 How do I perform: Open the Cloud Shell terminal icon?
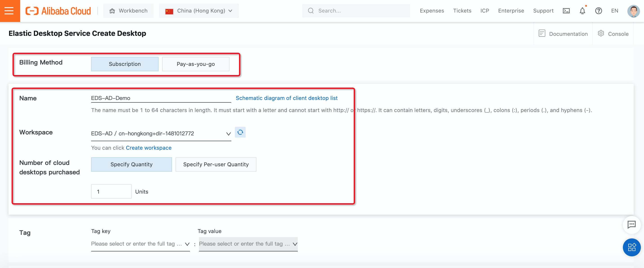pyautogui.click(x=566, y=11)
